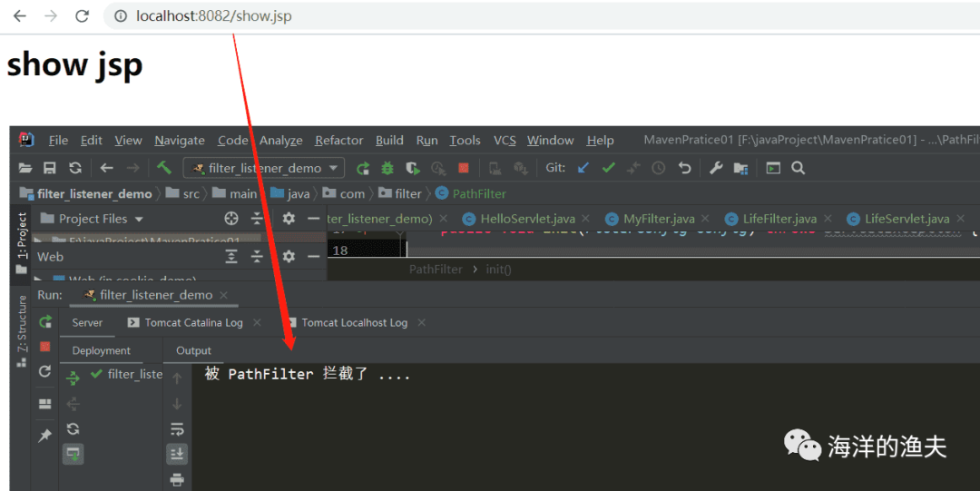Image resolution: width=980 pixels, height=491 pixels.
Task: Close the MyFilter.java tab
Action: tap(706, 219)
